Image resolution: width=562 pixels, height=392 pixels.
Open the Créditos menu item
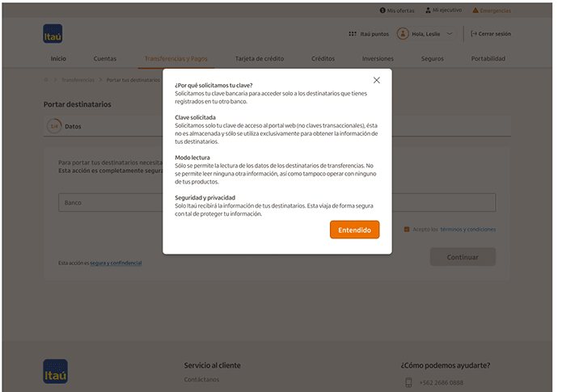(x=323, y=58)
